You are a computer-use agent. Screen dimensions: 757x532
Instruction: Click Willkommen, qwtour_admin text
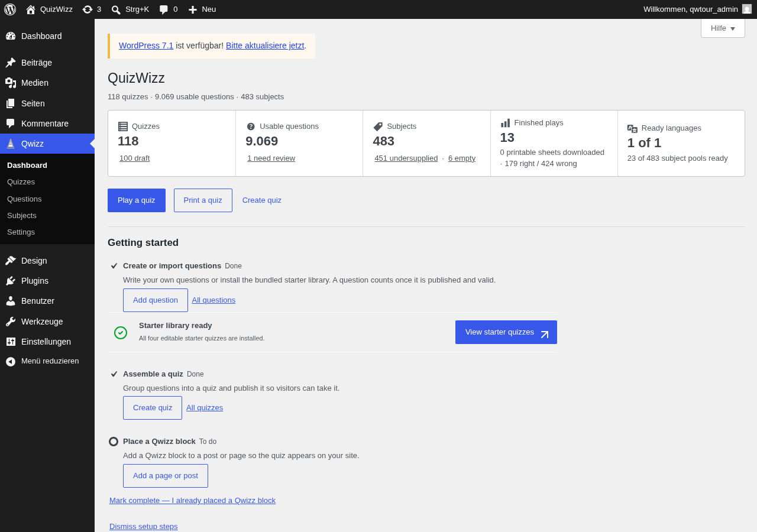click(691, 9)
